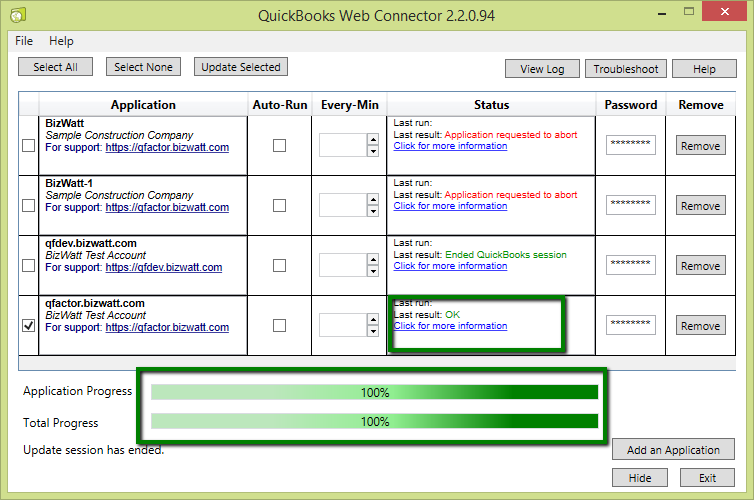This screenshot has width=754, height=500.
Task: Increase Every-Min value for qfdev.bizwatt.com
Action: (x=373, y=260)
